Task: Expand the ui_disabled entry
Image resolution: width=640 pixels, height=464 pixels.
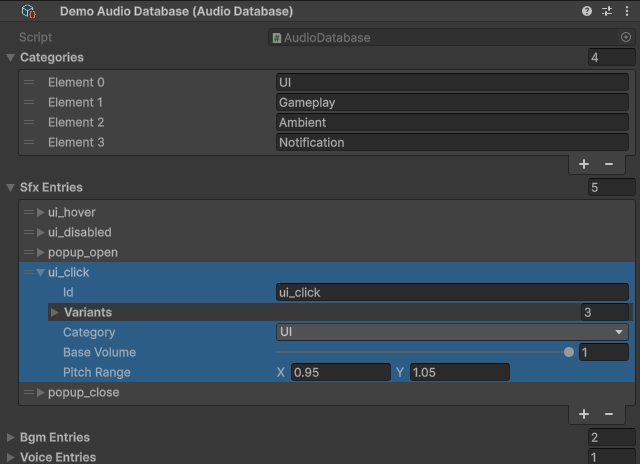Action: 40,232
